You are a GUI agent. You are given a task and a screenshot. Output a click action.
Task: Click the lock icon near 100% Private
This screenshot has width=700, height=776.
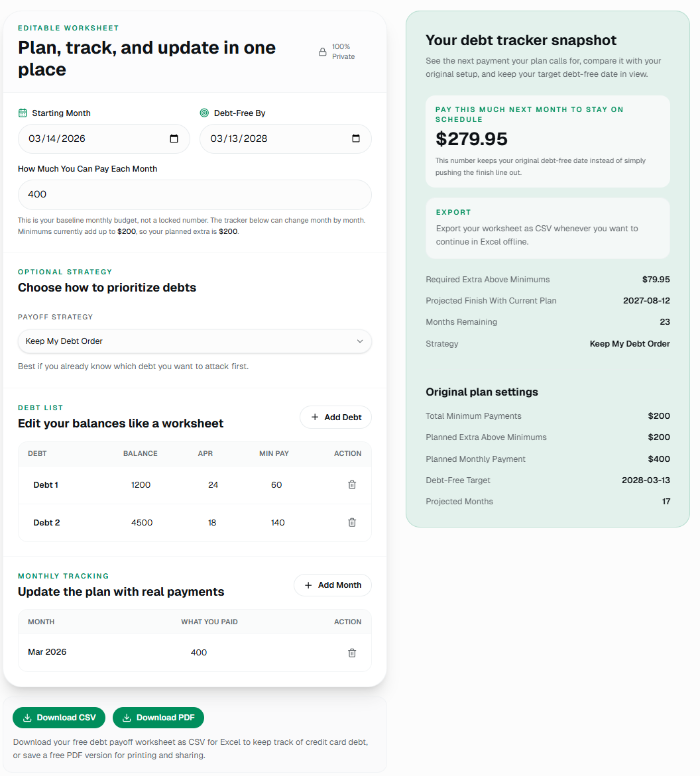[322, 51]
